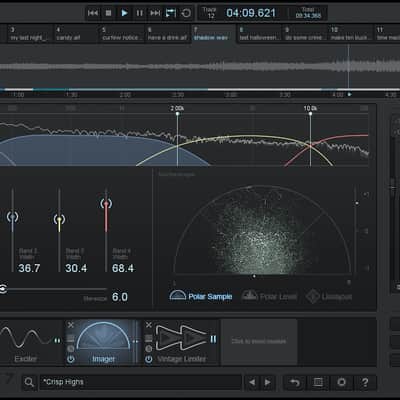Viewport: 400px width, 400px height.
Task: Pause playback
Action: click(140, 13)
